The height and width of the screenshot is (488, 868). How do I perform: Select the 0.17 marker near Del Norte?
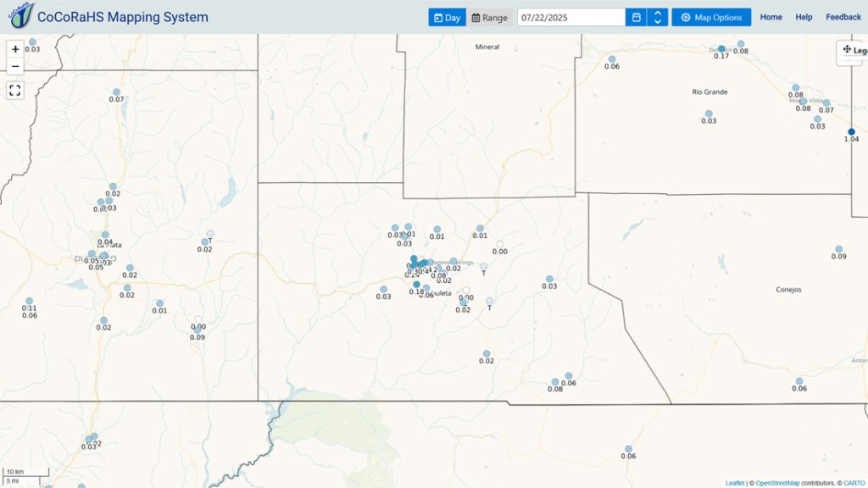[721, 48]
